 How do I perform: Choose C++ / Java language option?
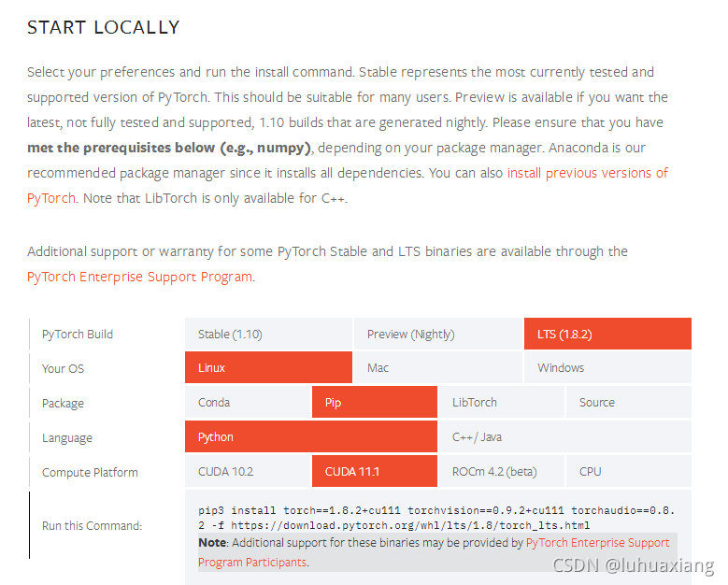(x=565, y=436)
